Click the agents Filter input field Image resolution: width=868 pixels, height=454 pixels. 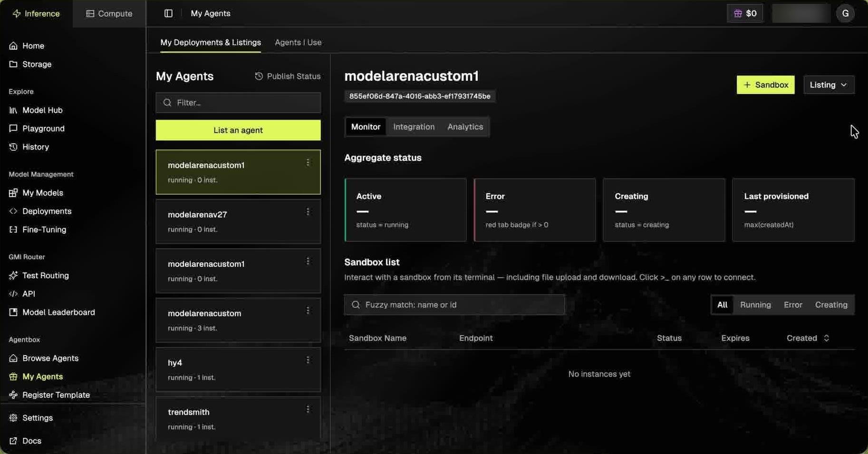238,103
